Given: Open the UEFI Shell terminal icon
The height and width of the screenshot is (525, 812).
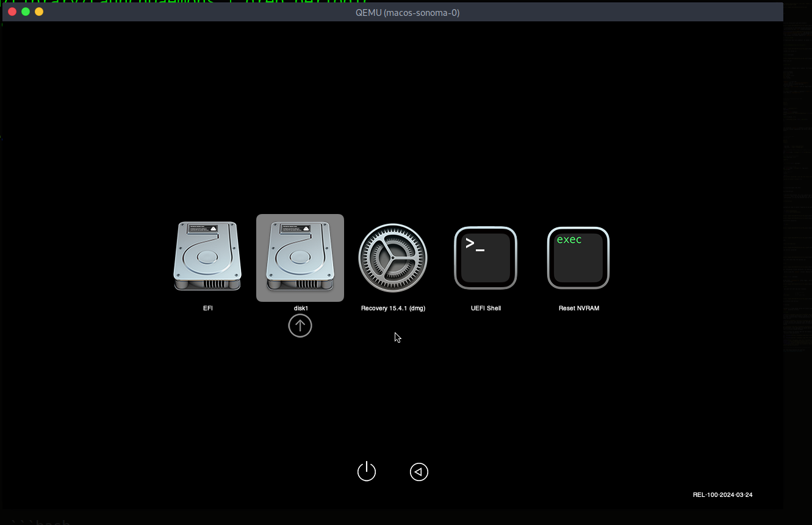Looking at the screenshot, I should click(486, 258).
